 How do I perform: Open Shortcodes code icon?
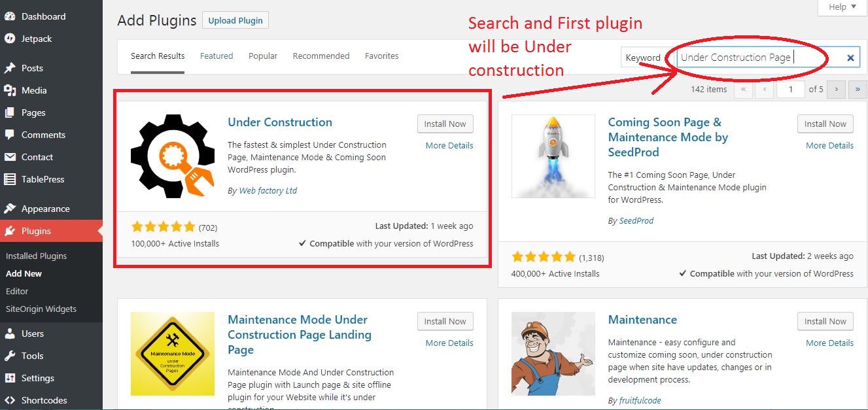point(10,400)
